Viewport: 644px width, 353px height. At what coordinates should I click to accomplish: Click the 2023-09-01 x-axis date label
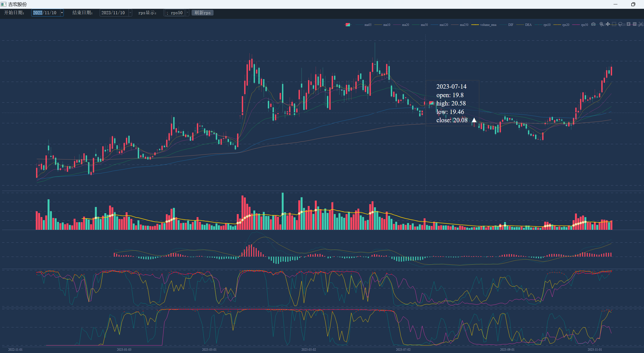507,350
